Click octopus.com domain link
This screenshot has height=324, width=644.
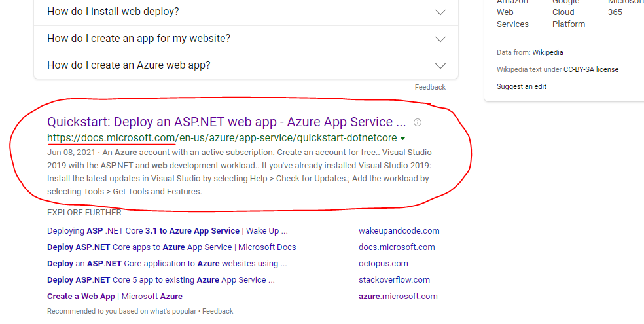(x=384, y=264)
